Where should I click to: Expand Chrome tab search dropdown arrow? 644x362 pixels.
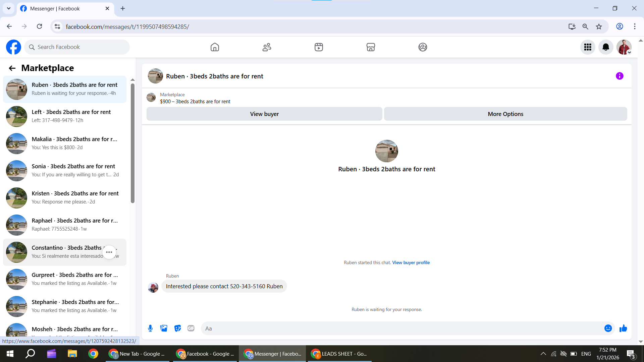pos(9,8)
